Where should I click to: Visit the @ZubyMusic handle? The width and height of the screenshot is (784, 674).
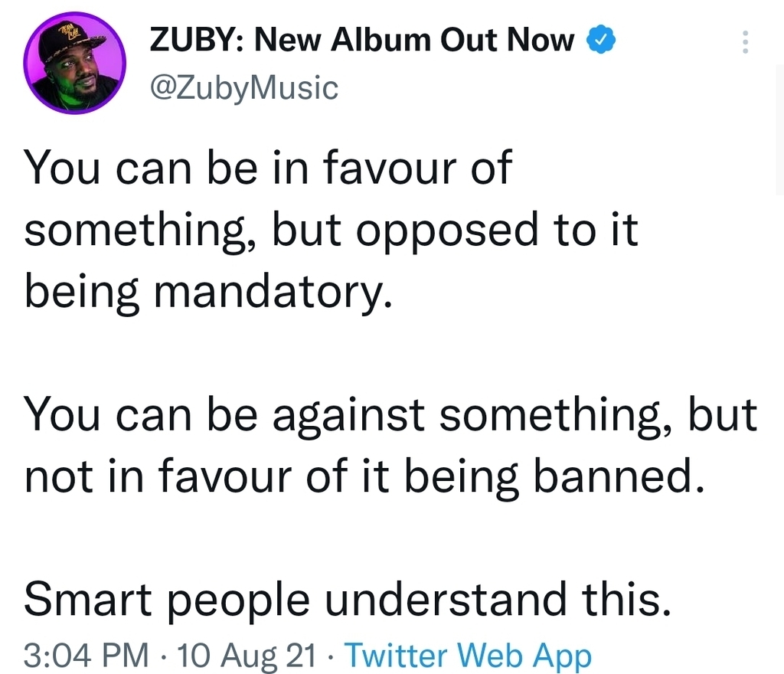click(244, 89)
